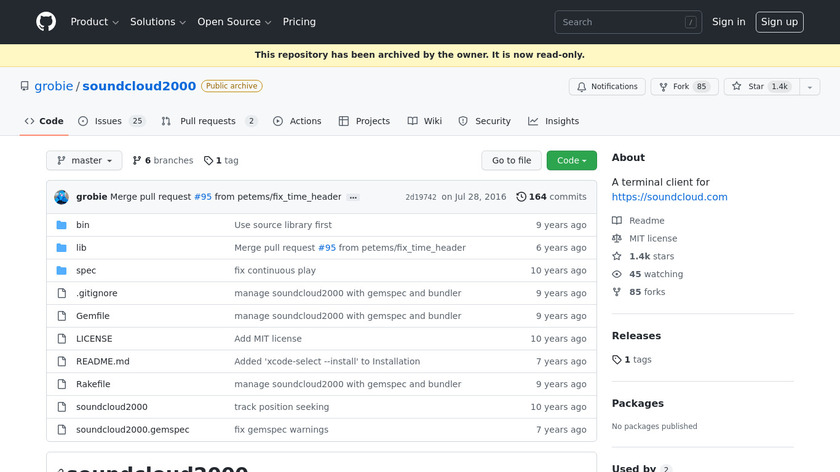Open the Product menu
The height and width of the screenshot is (472, 840).
95,22
